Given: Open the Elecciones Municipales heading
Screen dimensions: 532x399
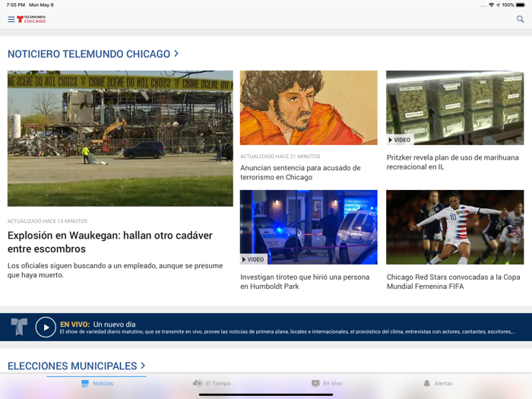Looking at the screenshot, I should coord(72,366).
